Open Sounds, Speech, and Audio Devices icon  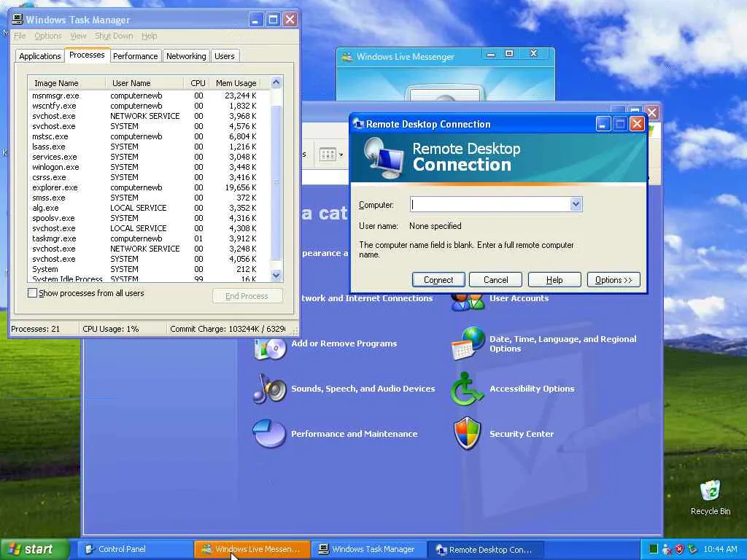click(x=270, y=389)
